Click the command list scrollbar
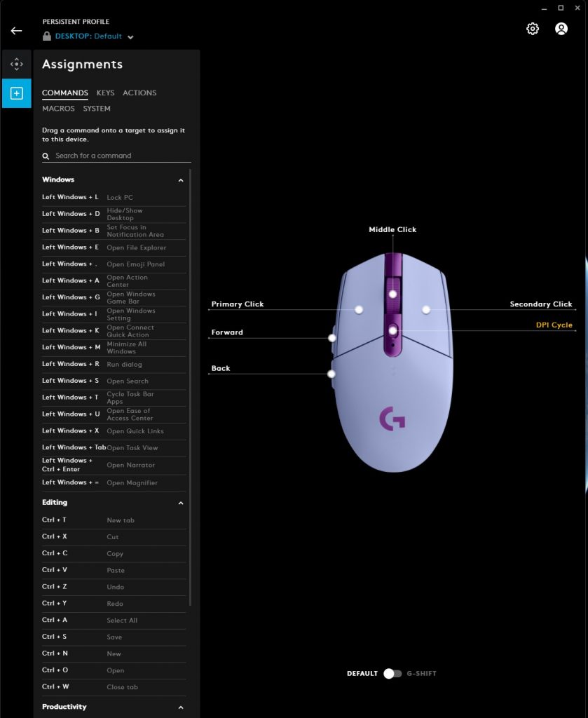The image size is (588, 718). [x=190, y=387]
